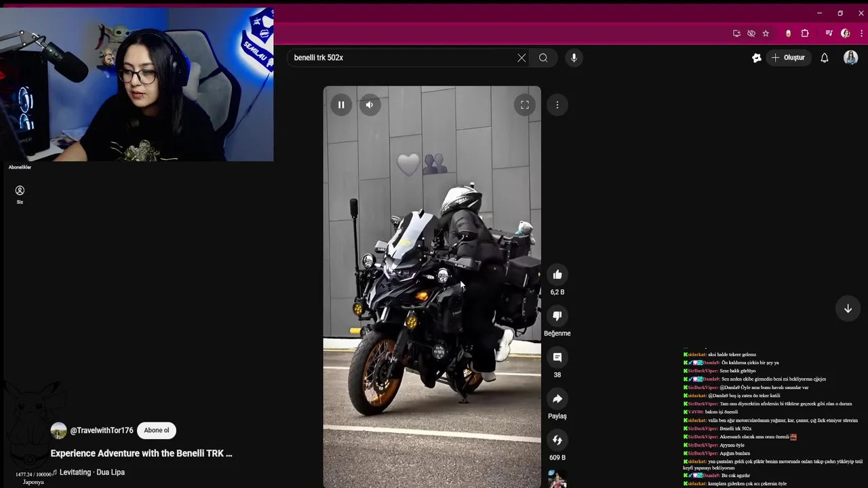Start voice search with microphone icon
The height and width of the screenshot is (488, 868).
click(574, 58)
